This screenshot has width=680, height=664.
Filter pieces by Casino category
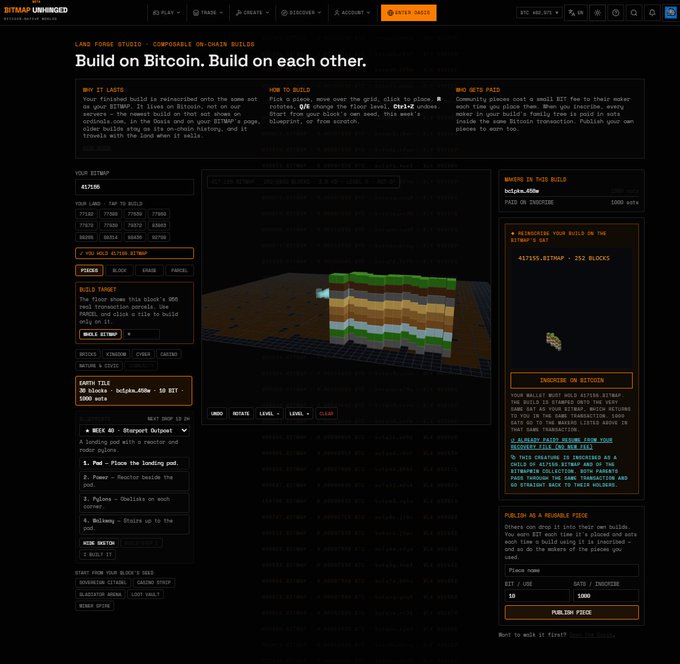point(169,354)
